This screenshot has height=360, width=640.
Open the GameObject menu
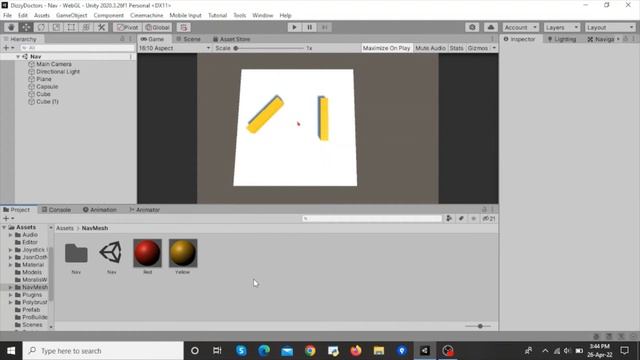[x=71, y=16]
